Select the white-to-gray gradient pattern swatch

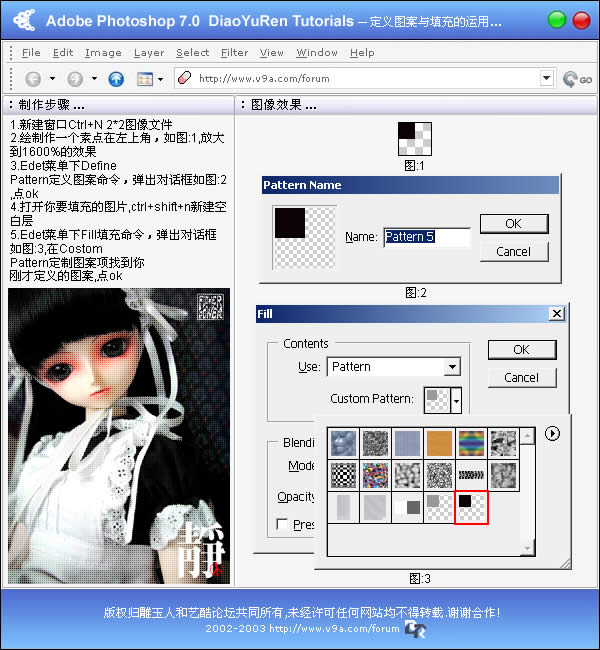click(407, 507)
